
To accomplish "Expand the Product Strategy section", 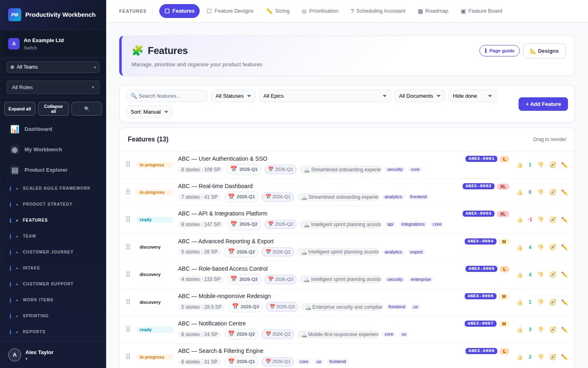I will click(53, 204).
